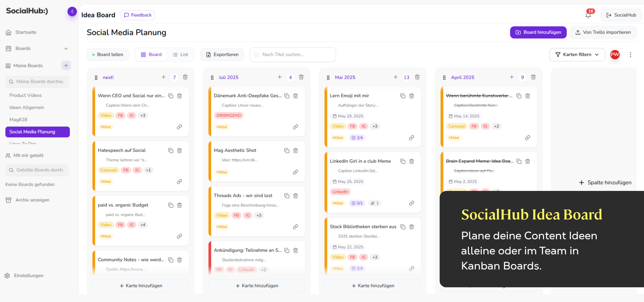This screenshot has width=644, height=302.
Task: Click the SocialHub:) logo
Action: click(27, 11)
